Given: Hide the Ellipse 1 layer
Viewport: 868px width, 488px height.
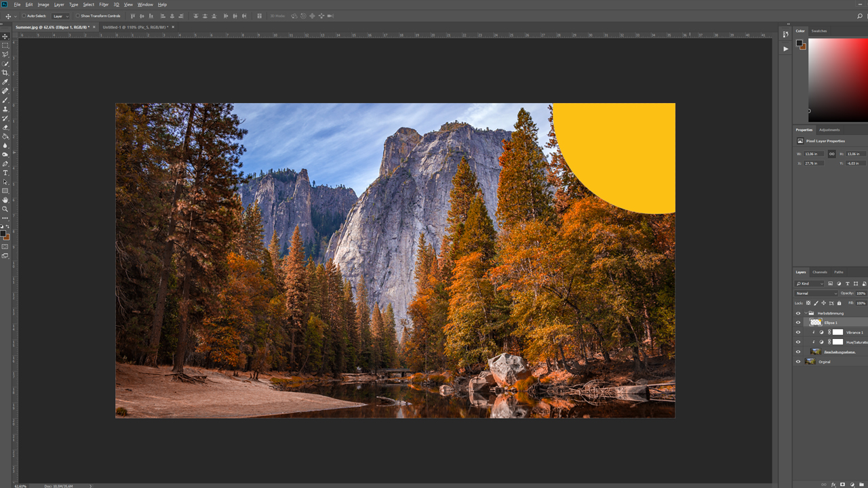Looking at the screenshot, I should 797,323.
